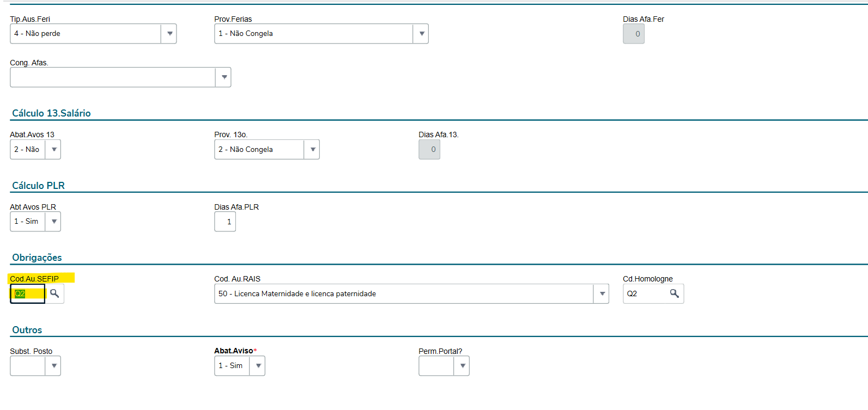868x410 pixels.
Task: Click the Cálculo 13.Salário section heading
Action: [x=51, y=113]
